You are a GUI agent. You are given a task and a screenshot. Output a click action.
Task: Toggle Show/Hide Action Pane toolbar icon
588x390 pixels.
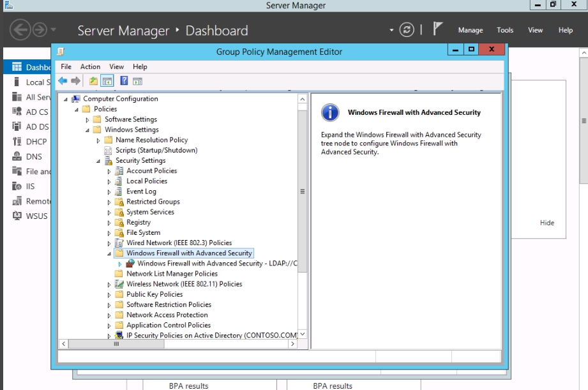click(138, 81)
